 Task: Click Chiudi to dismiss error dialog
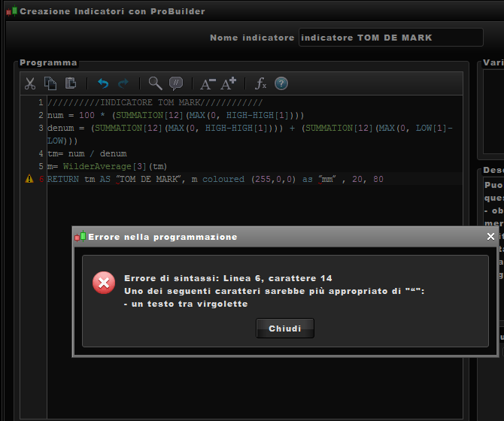285,329
